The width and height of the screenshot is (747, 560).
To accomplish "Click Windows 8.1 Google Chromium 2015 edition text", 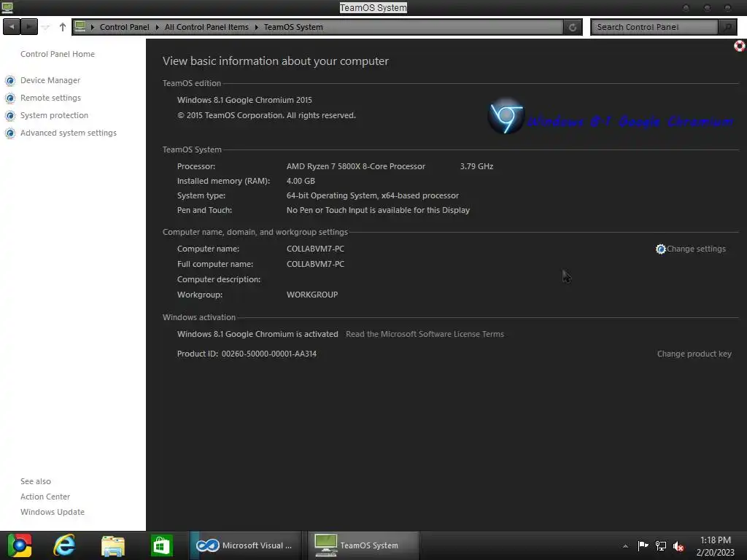I will click(244, 100).
